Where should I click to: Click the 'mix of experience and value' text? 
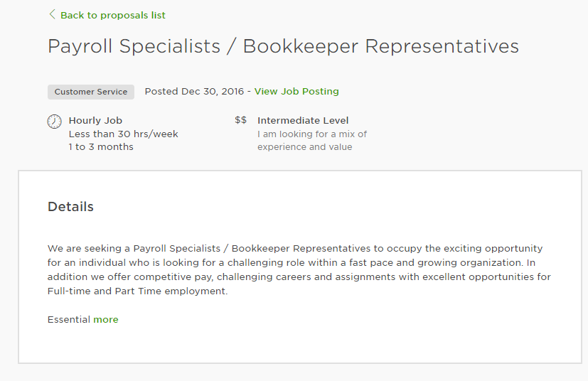point(312,140)
